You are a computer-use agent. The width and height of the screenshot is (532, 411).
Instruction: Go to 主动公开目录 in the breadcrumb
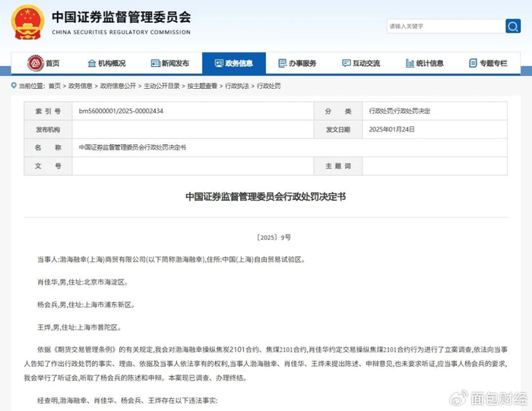(x=162, y=86)
